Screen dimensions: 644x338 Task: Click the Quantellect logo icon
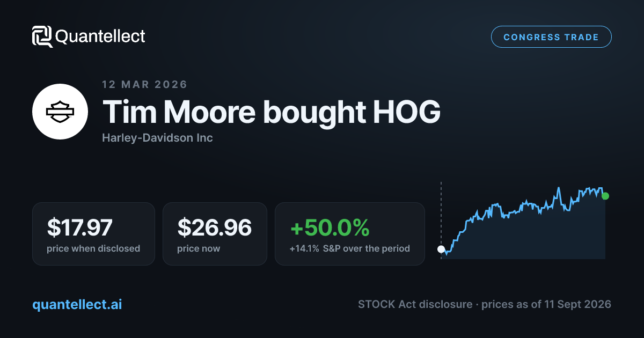(42, 36)
